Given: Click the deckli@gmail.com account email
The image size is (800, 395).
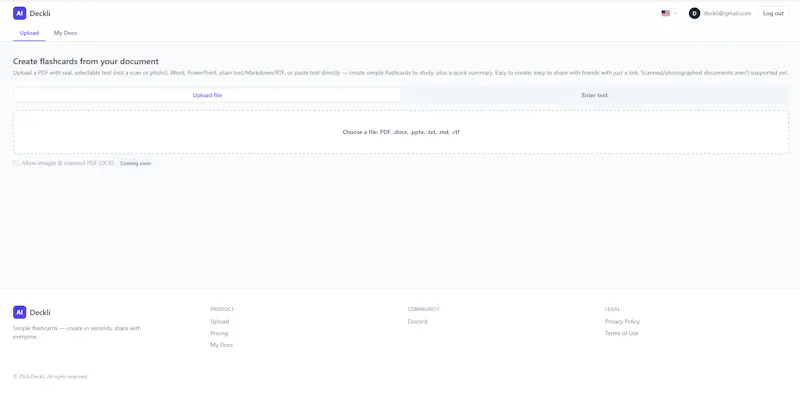Looking at the screenshot, I should [x=727, y=13].
